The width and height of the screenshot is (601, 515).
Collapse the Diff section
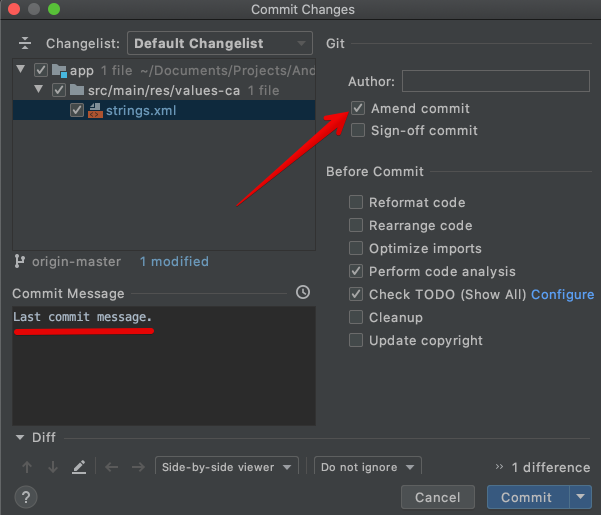tap(20, 437)
